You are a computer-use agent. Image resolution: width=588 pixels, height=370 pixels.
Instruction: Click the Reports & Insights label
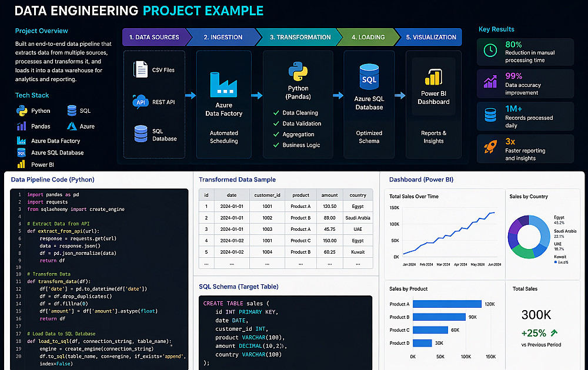click(433, 137)
